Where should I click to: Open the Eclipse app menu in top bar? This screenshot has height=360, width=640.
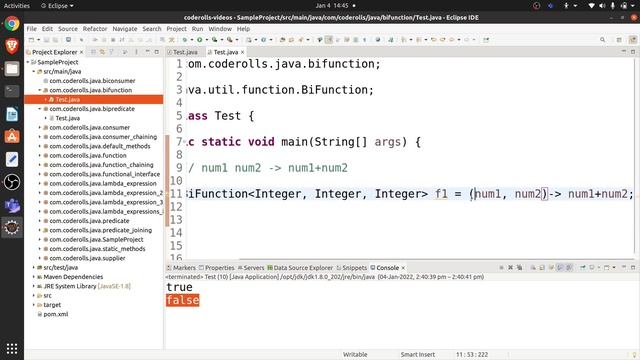click(57, 6)
